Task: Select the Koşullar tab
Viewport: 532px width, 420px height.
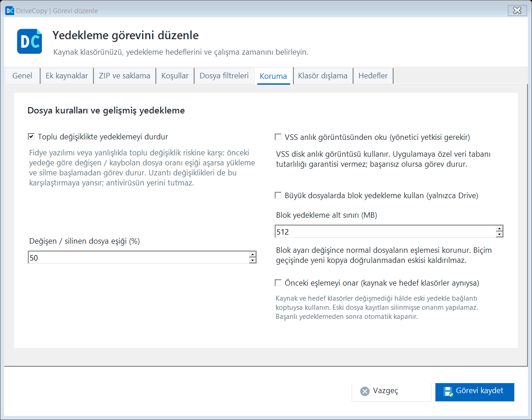Action: pyautogui.click(x=175, y=76)
